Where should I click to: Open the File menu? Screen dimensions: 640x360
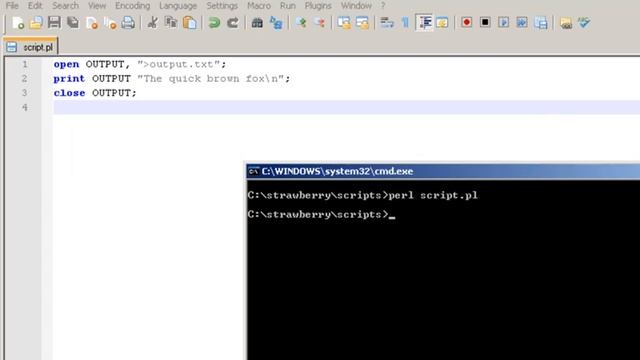click(12, 6)
